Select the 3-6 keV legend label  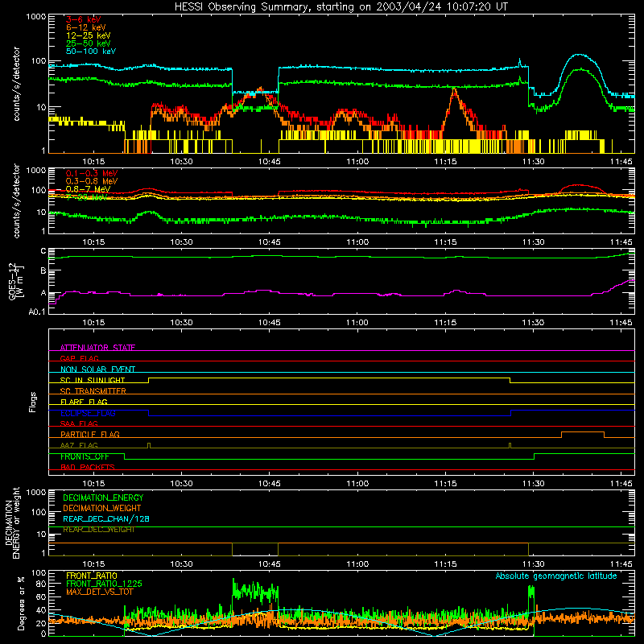(84, 19)
